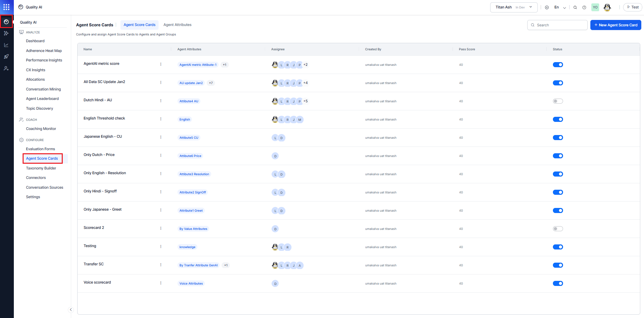Viewport: 644px width, 318px height.
Task: Expand +1 attributes for AgentAI metric score
Action: point(225,65)
